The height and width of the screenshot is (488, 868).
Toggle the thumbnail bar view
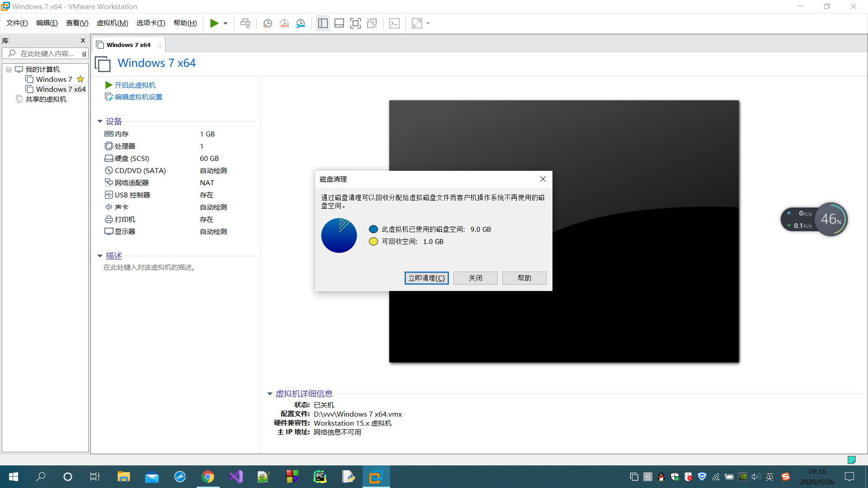click(339, 23)
